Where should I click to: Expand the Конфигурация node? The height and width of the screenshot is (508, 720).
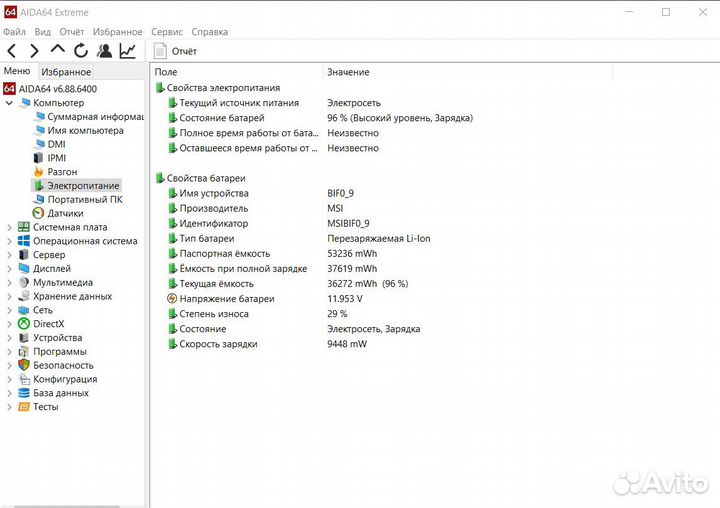9,379
